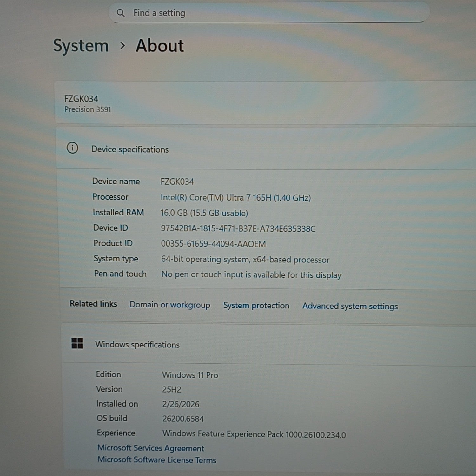476x476 pixels.
Task: Click the Product ID label
Action: (113, 243)
